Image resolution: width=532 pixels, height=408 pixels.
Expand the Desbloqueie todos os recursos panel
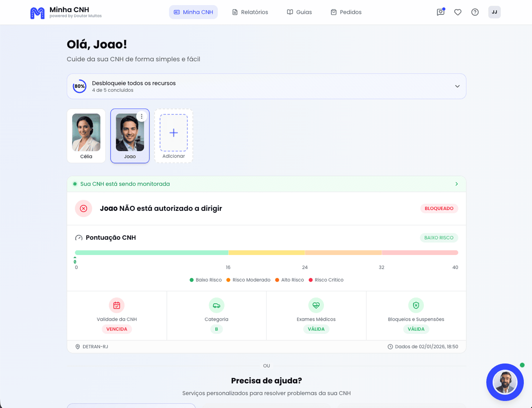[457, 87]
